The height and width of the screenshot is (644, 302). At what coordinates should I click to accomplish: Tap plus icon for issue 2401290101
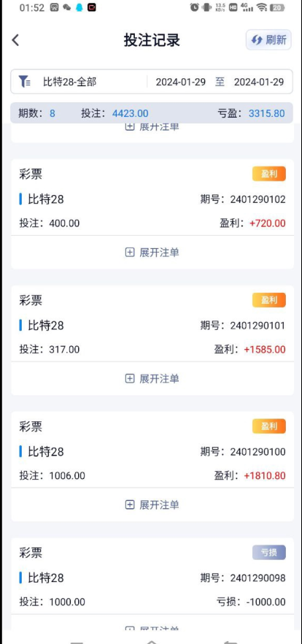coord(130,378)
